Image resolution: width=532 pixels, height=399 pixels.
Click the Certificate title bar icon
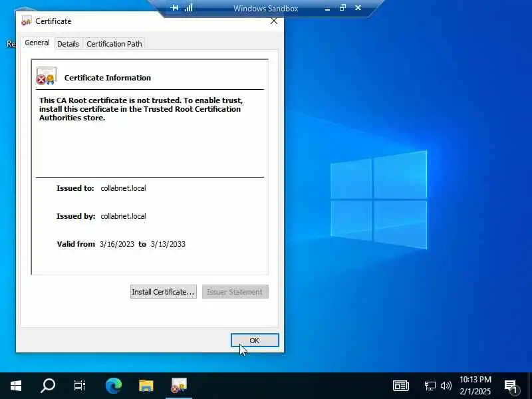click(x=26, y=21)
